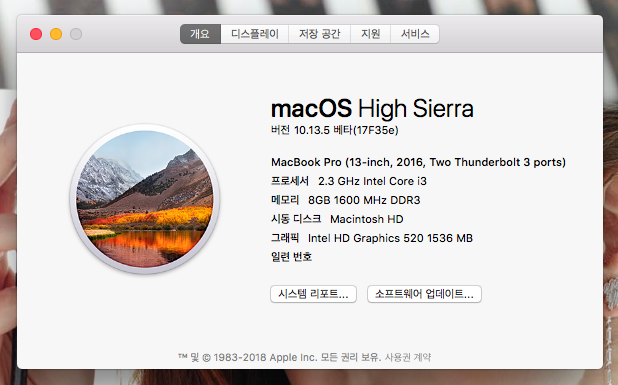
Task: Click the grayed-out zoom window button
Action: 76,34
